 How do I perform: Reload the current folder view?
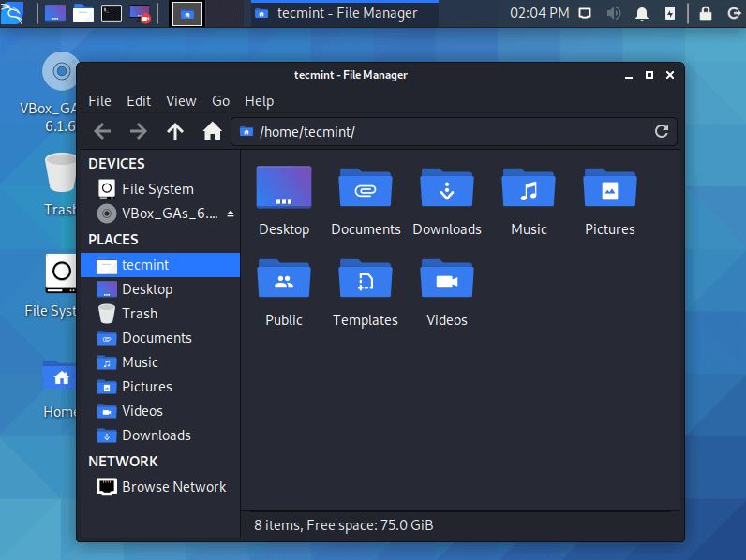661,132
